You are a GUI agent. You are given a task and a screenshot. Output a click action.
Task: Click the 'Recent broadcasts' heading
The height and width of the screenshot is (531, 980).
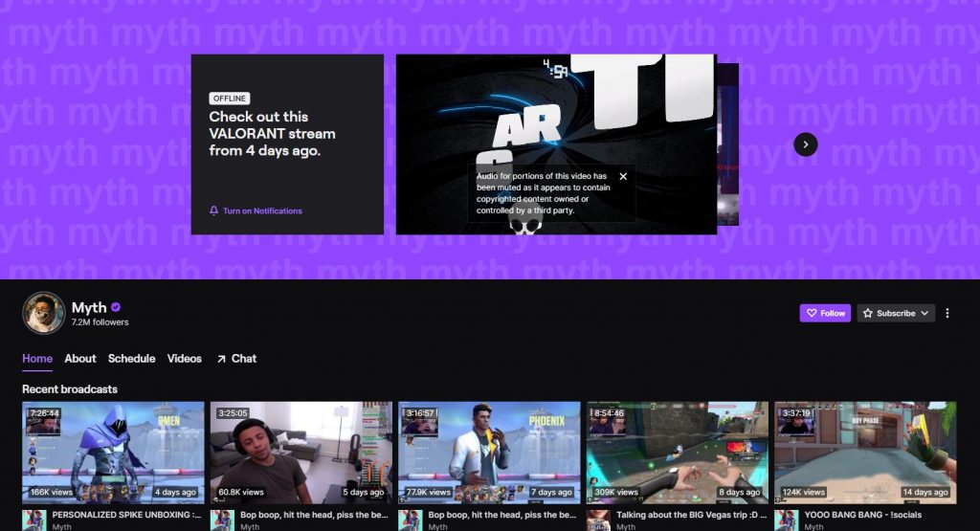pyautogui.click(x=69, y=389)
